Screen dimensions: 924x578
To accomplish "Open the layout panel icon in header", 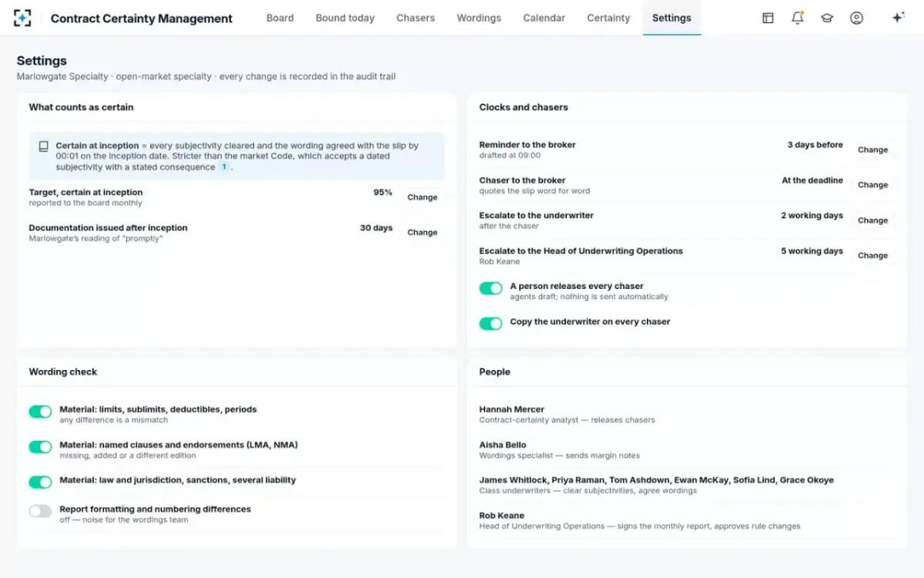I will [x=768, y=18].
